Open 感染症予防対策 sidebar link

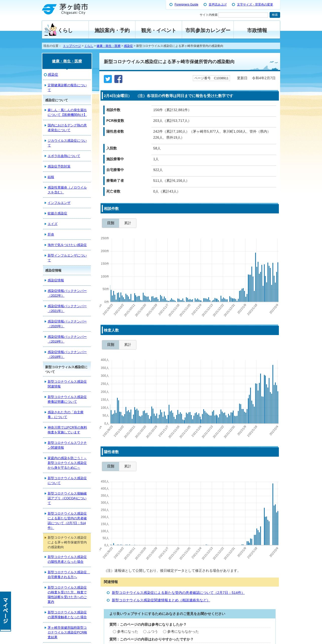click(x=59, y=166)
